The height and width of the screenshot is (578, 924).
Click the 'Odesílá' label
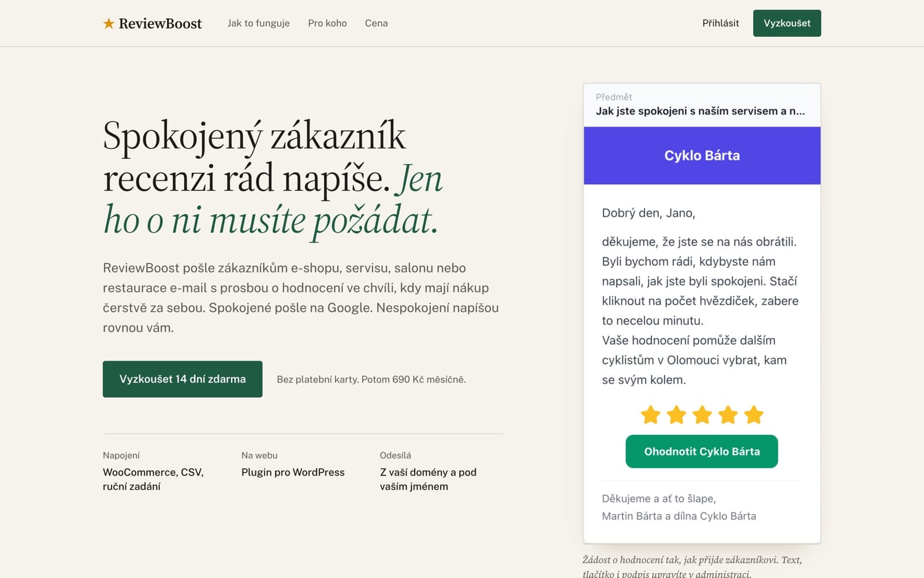tap(396, 455)
